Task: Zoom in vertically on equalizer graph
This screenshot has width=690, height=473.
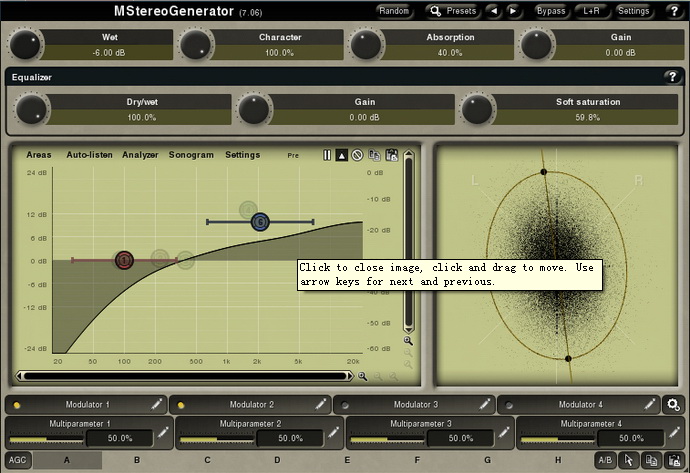Action: [x=408, y=341]
